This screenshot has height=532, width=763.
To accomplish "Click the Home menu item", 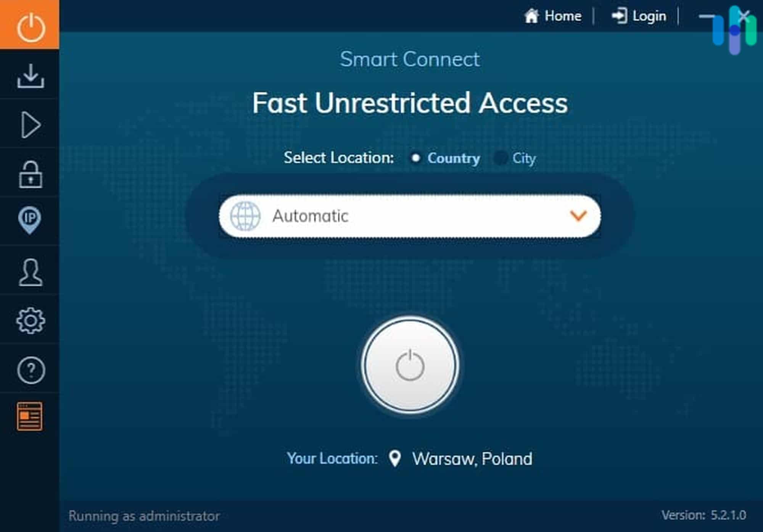I will pyautogui.click(x=554, y=16).
